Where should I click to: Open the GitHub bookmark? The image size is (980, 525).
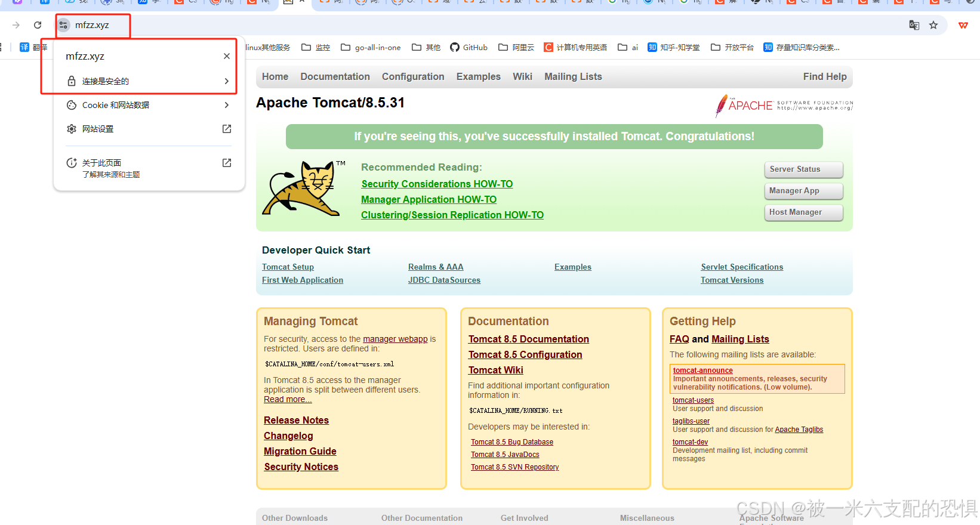469,48
